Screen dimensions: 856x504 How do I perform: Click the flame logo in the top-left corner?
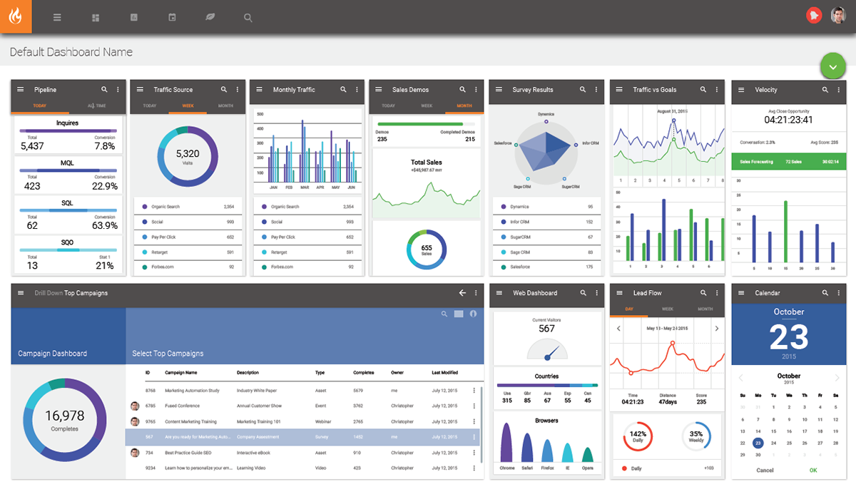[16, 16]
